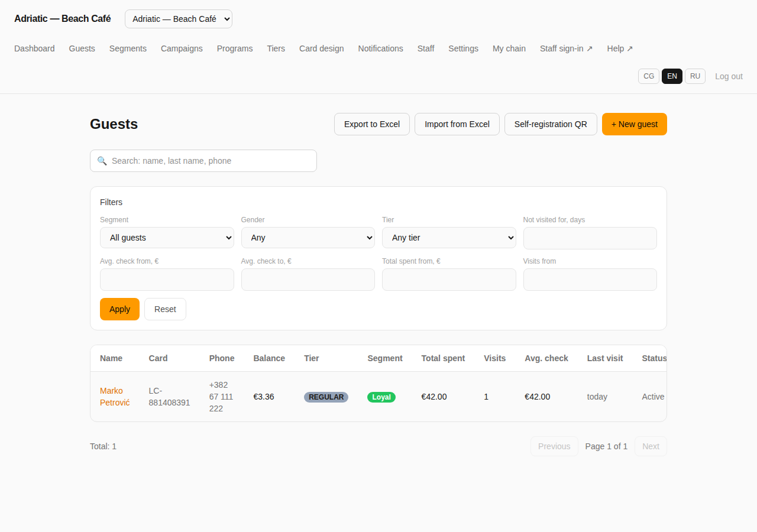Open the My chain page
757x532 pixels.
point(509,48)
